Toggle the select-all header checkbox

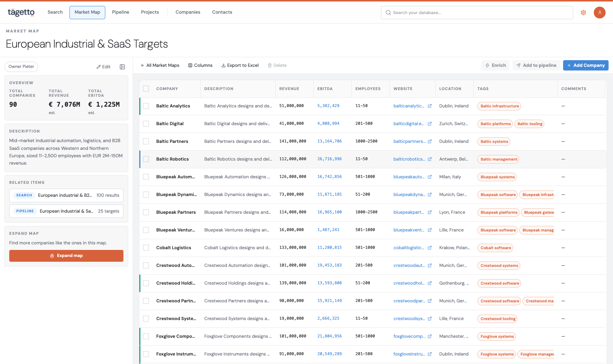tap(146, 89)
